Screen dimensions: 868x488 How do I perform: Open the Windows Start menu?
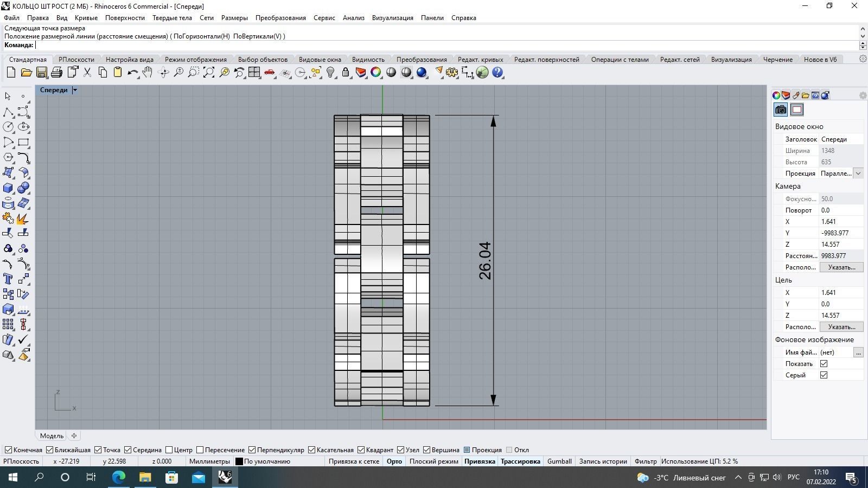click(x=12, y=477)
